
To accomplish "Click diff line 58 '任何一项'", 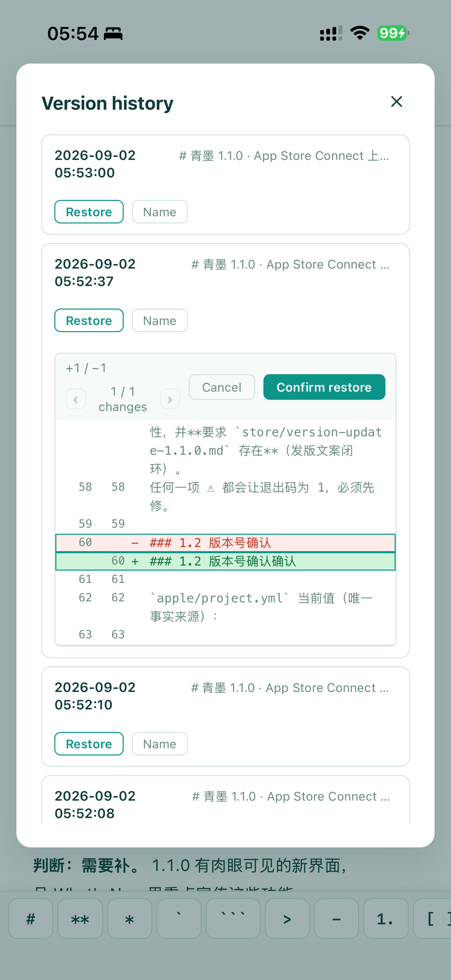I will coord(225,496).
